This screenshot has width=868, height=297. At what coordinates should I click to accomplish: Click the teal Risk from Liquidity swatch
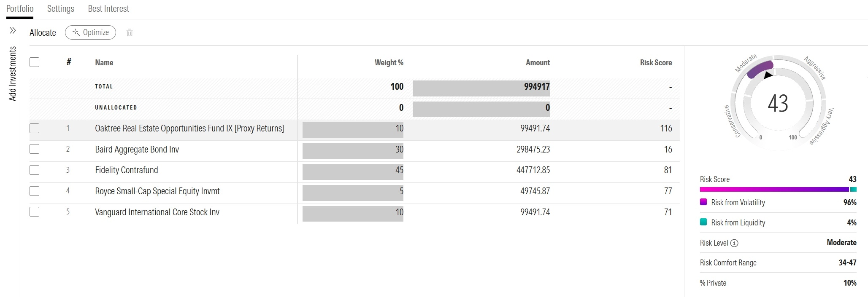tap(703, 222)
